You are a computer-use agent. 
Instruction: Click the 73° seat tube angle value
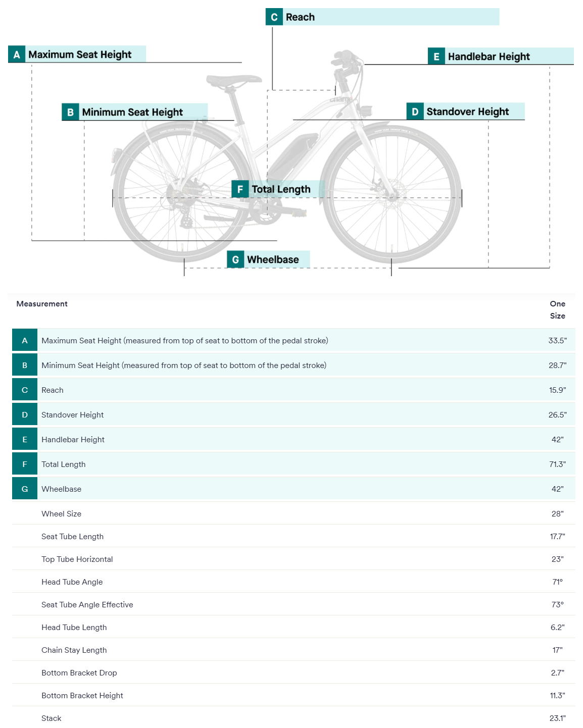(x=558, y=604)
